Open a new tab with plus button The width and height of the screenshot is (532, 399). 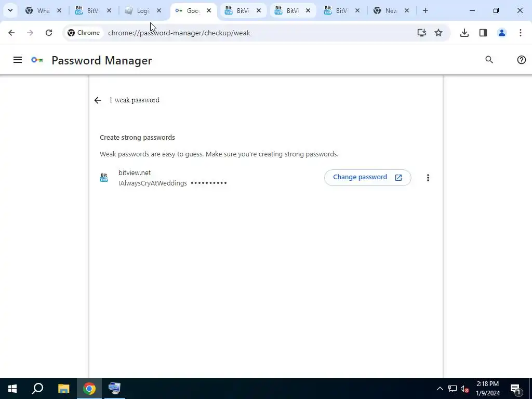(x=425, y=10)
